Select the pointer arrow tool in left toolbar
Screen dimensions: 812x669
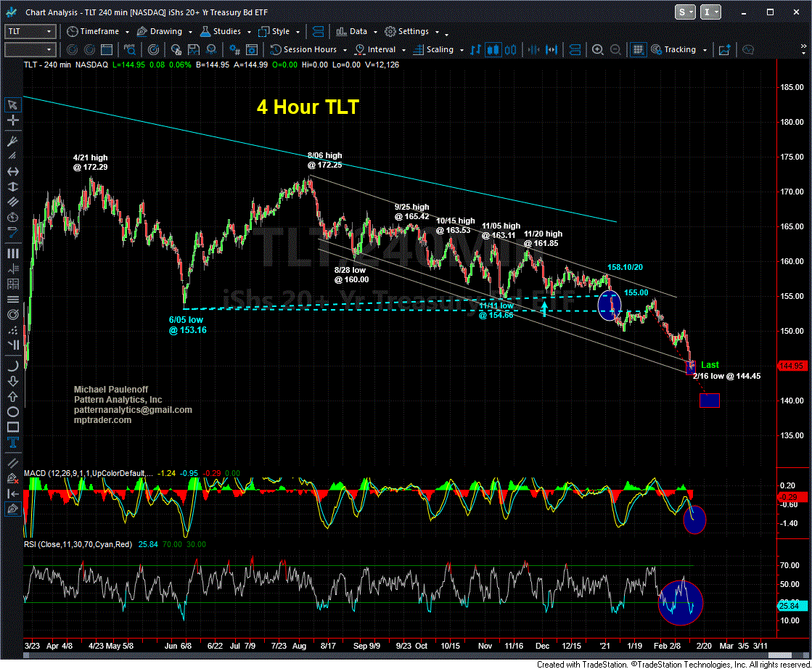[x=12, y=105]
